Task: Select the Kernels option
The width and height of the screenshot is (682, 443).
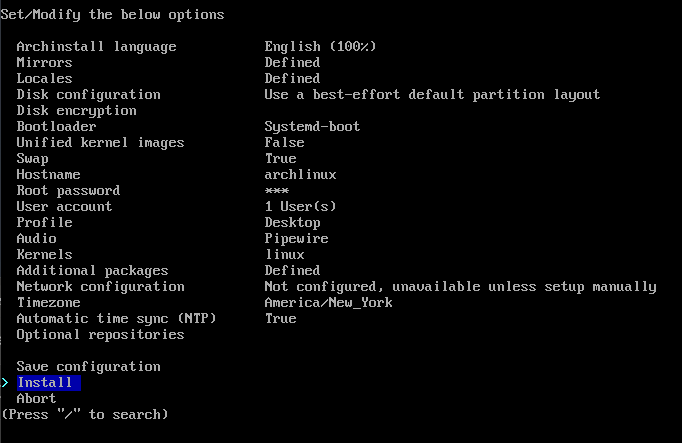Action: (44, 255)
